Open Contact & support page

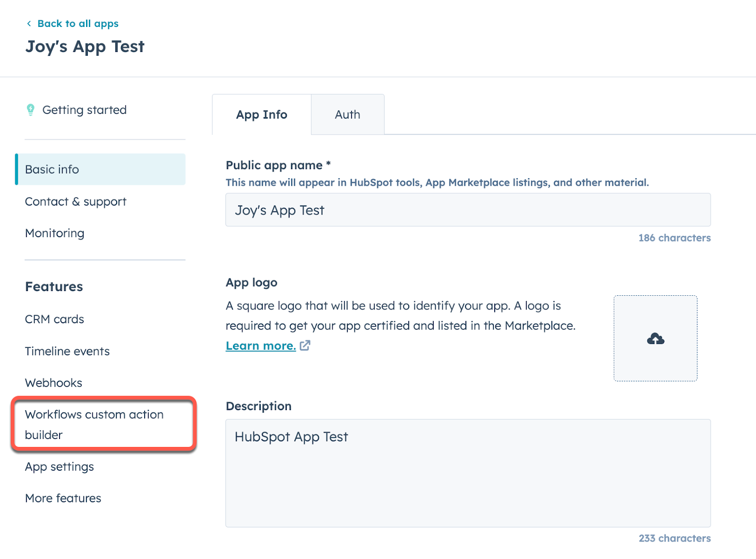(76, 202)
